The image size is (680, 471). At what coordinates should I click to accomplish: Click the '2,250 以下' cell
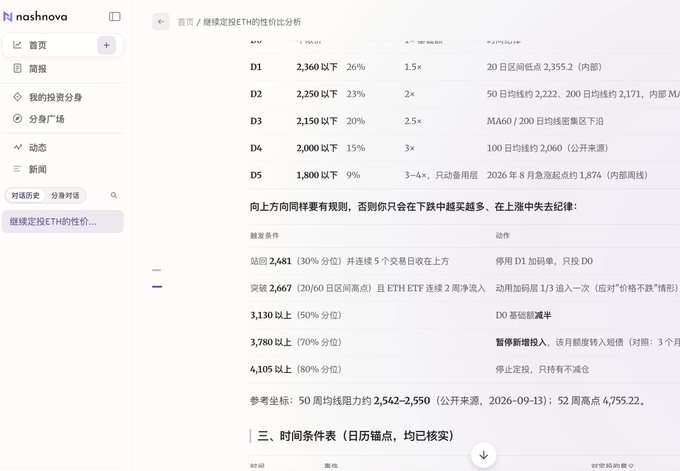click(x=317, y=94)
